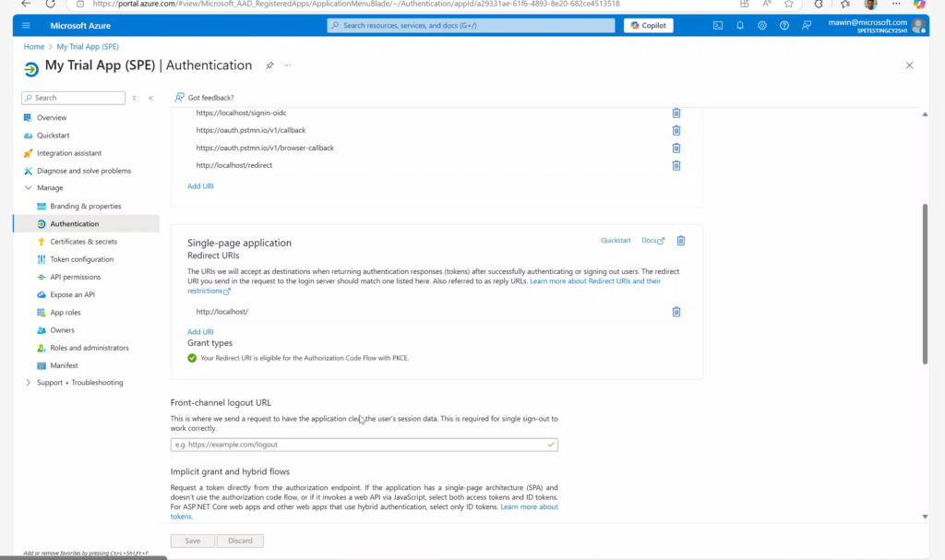Open the Overview menu item
The image size is (945, 560).
[x=52, y=117]
